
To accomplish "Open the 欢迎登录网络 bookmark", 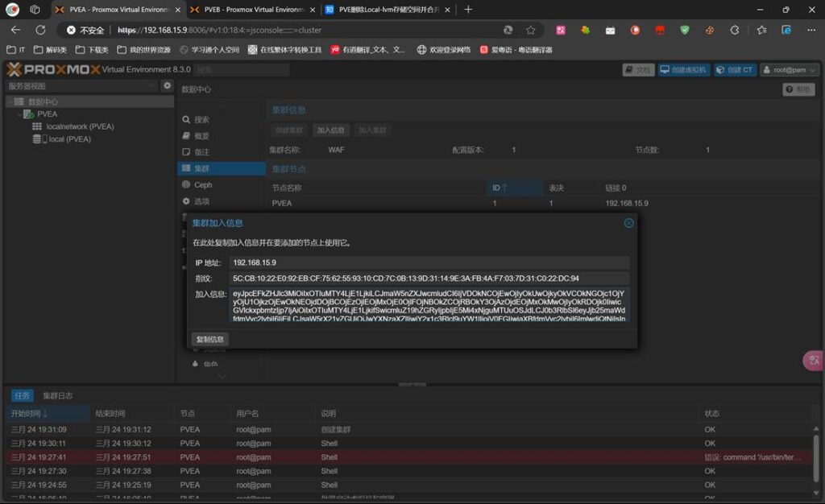I will coord(444,50).
